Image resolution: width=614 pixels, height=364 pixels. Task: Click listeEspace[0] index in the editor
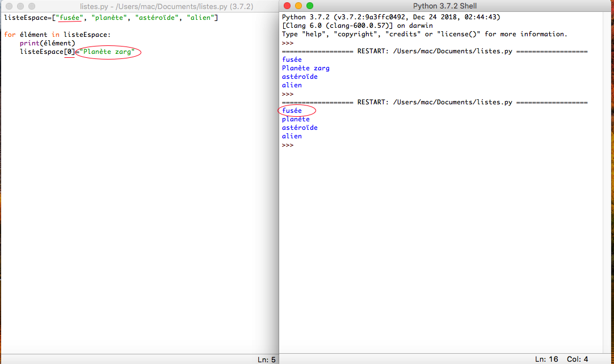(x=69, y=52)
